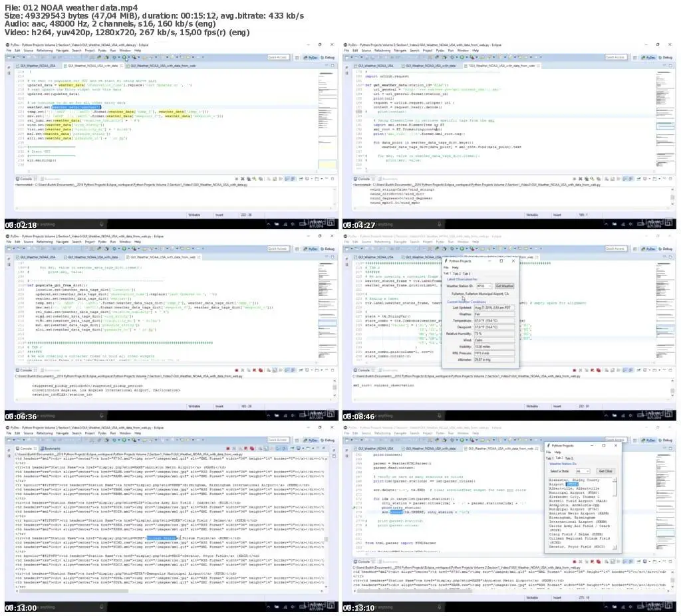Viewport: 681px width, 616px height.
Task: Expand the Run dropdown arrow in 04:27 frame
Action: pos(466,57)
